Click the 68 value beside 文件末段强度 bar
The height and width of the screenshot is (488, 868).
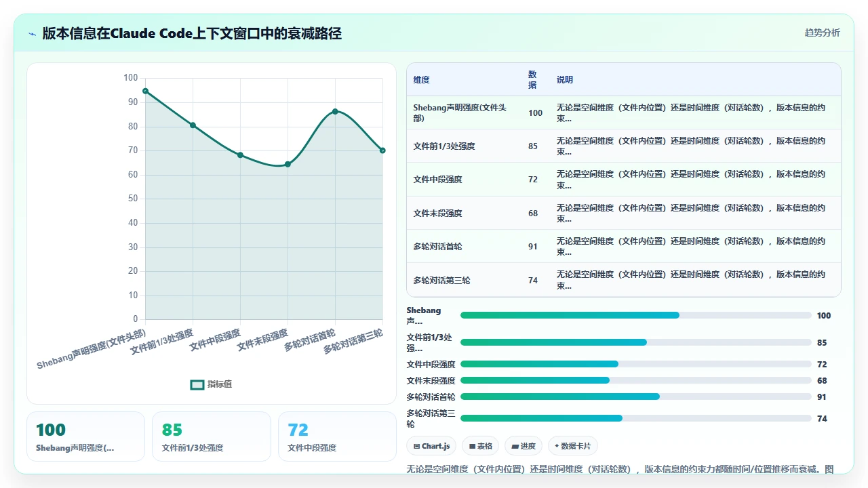[x=822, y=381]
